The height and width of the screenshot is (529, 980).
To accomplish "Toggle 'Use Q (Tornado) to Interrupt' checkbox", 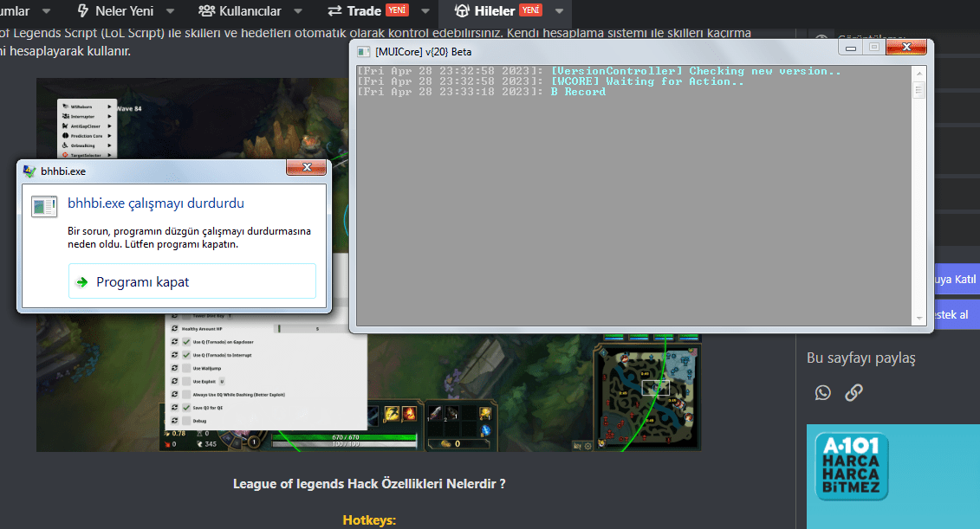I will coord(186,355).
